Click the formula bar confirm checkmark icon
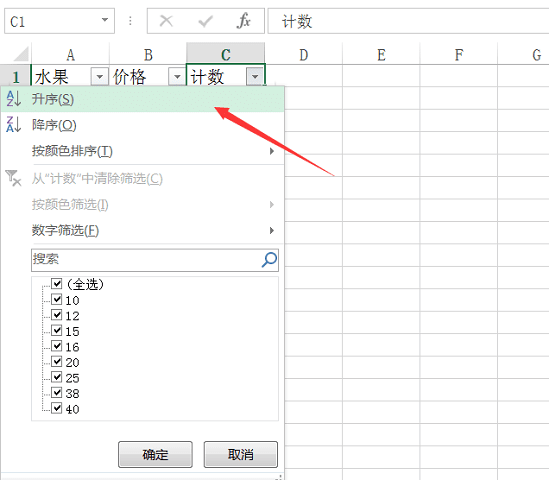 pos(205,21)
